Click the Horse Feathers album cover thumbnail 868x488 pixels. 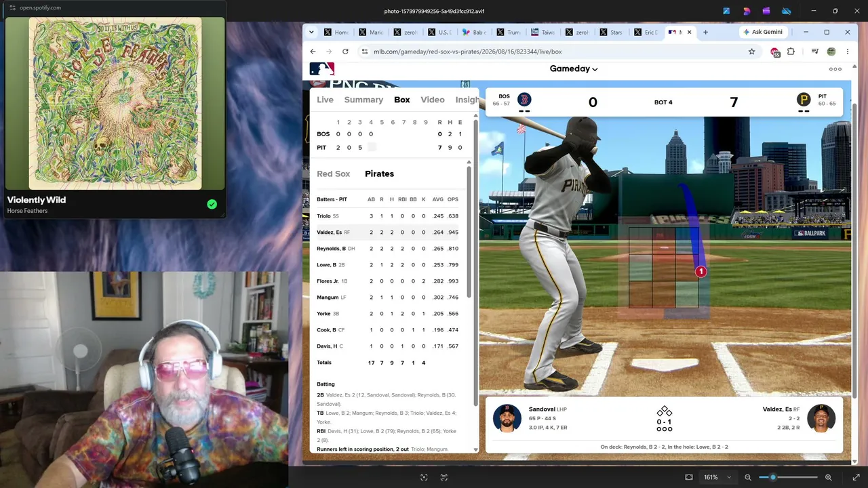(x=115, y=104)
